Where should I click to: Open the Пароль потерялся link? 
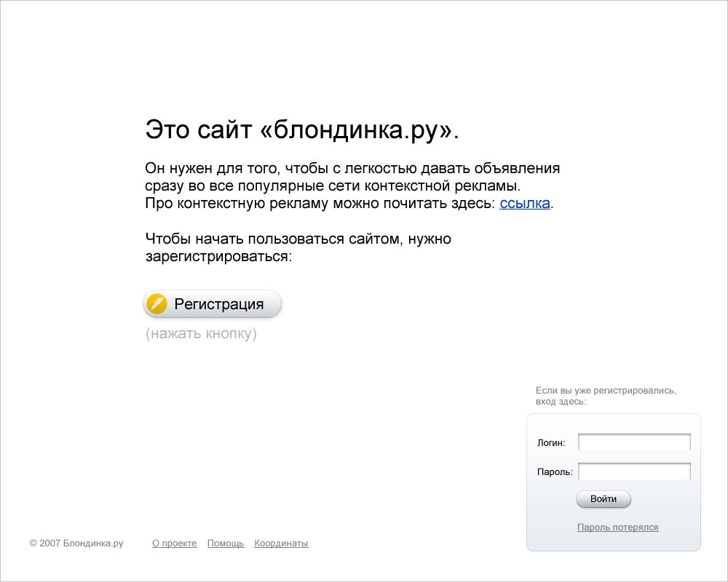coord(617,527)
